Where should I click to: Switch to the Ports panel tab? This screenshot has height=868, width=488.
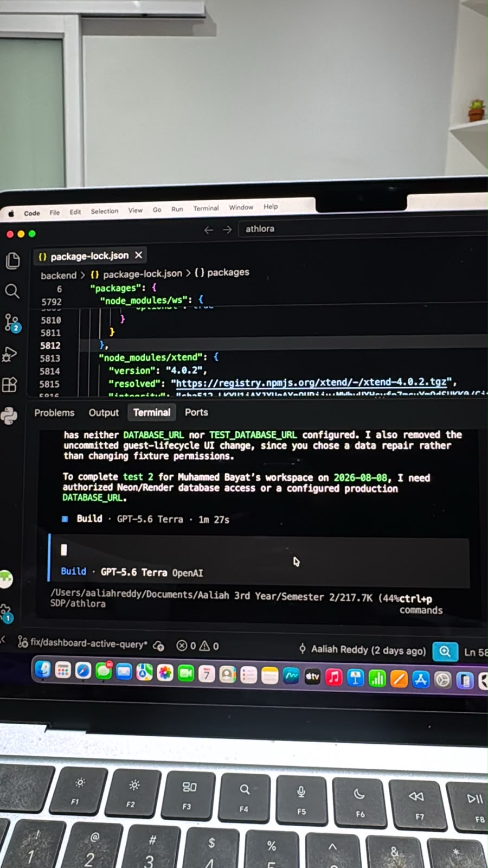[x=196, y=412]
